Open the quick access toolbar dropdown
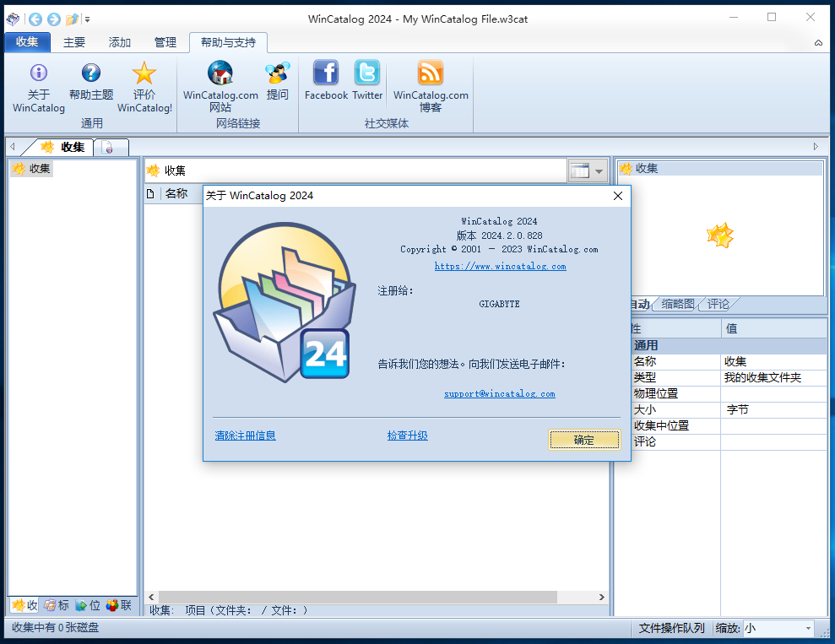835x644 pixels. (x=88, y=19)
